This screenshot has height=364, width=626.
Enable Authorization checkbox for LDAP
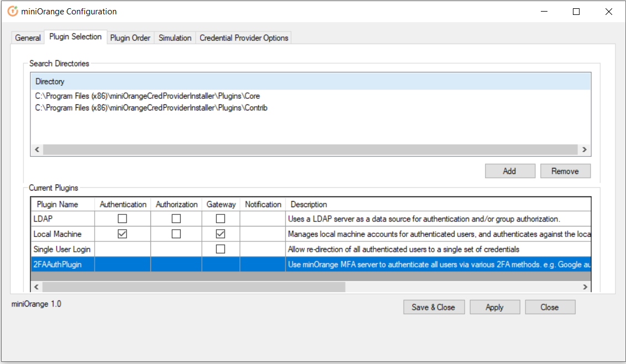pyautogui.click(x=176, y=219)
